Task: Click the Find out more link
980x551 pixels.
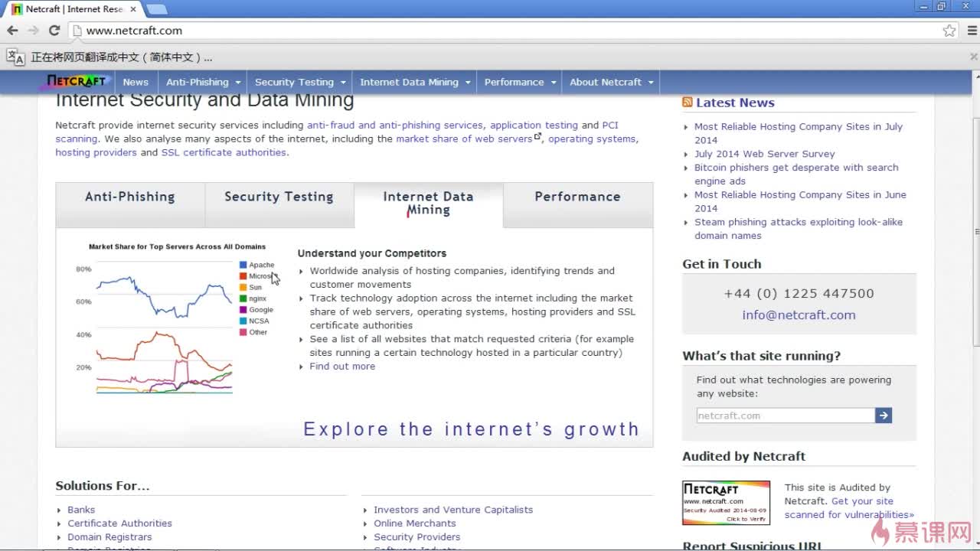Action: tap(342, 367)
